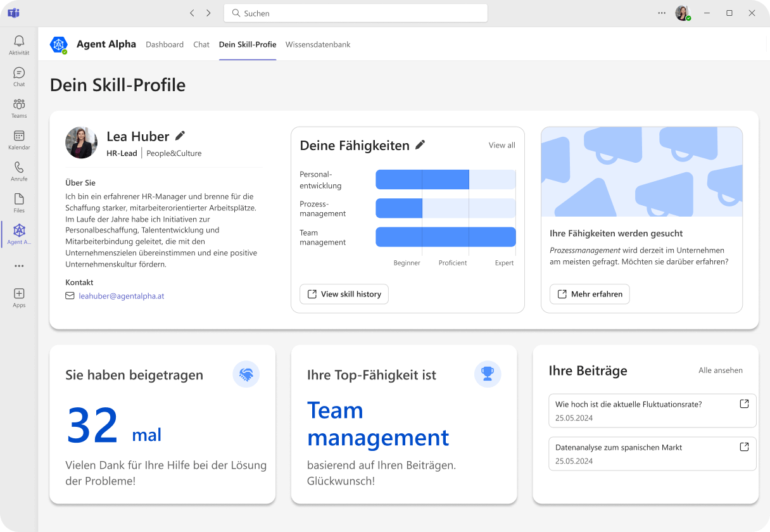This screenshot has width=770, height=532.
Task: Open the leahuber@agentalpha.at email link
Action: point(121,296)
